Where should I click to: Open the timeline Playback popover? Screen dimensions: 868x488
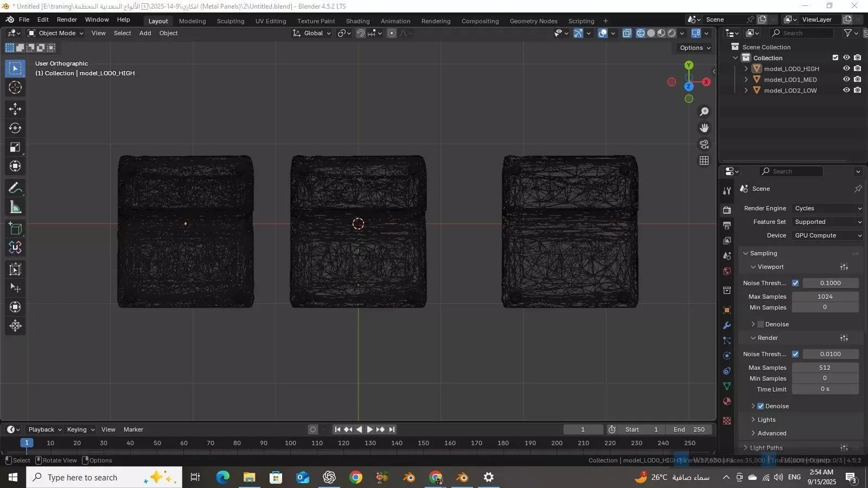[44, 429]
